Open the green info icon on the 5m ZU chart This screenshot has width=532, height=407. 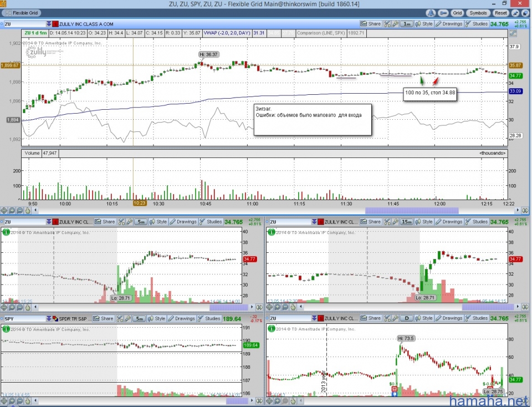pyautogui.click(x=6, y=232)
